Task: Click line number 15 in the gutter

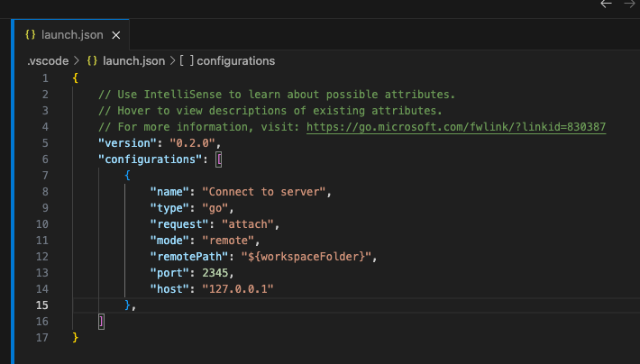Action: point(43,305)
